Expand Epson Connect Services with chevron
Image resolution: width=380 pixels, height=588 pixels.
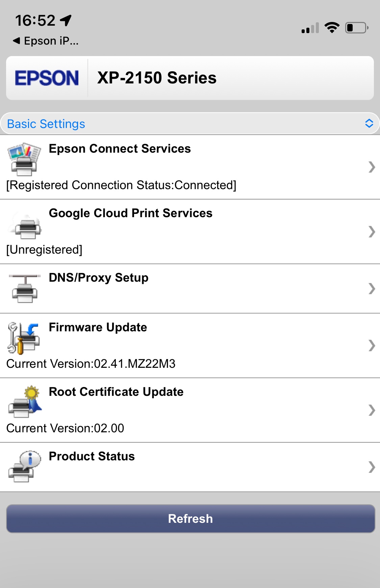coord(372,167)
